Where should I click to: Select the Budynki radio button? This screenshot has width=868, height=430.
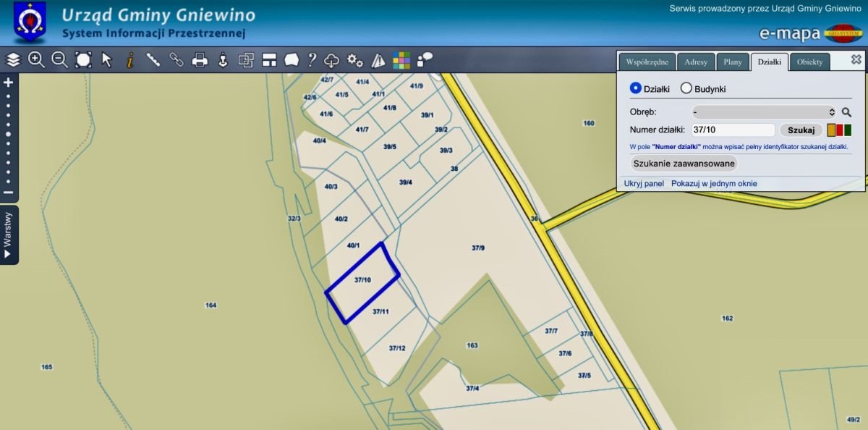click(686, 88)
